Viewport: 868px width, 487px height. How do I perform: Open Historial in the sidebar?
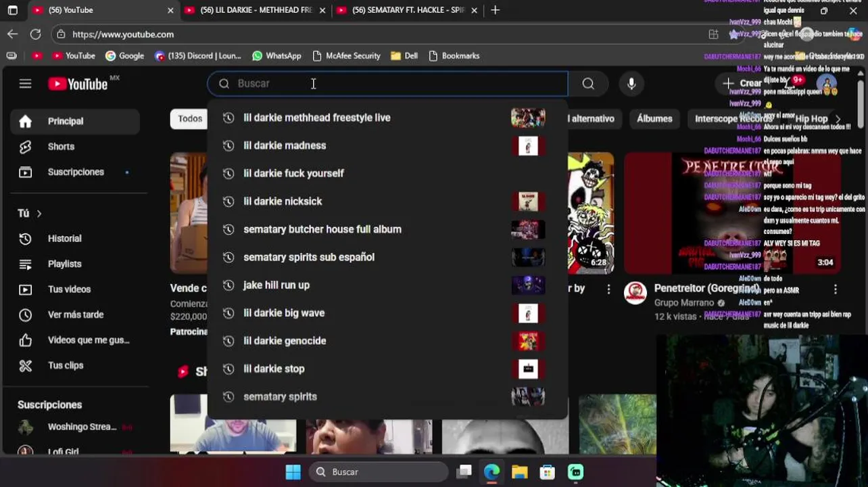(74, 239)
